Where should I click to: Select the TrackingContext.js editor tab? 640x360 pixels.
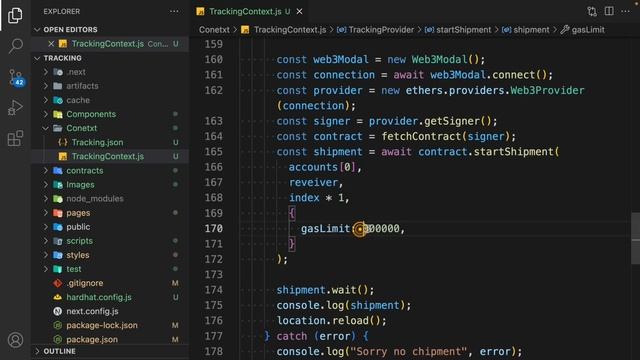pos(250,11)
